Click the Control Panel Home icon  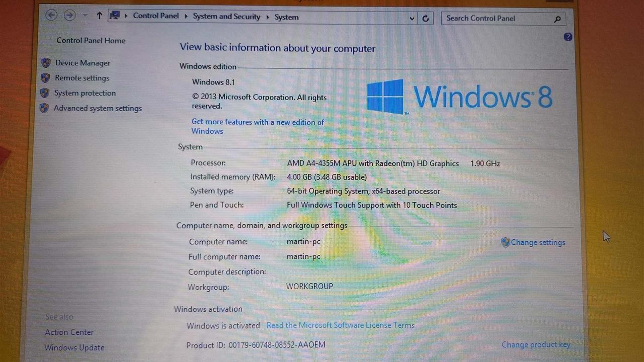point(90,40)
